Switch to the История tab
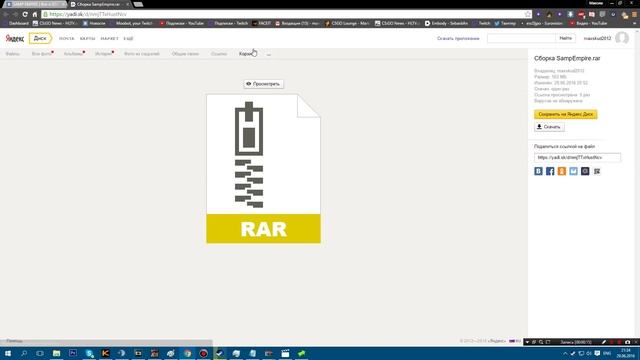Screen dimensions: 640x360 coord(104,54)
